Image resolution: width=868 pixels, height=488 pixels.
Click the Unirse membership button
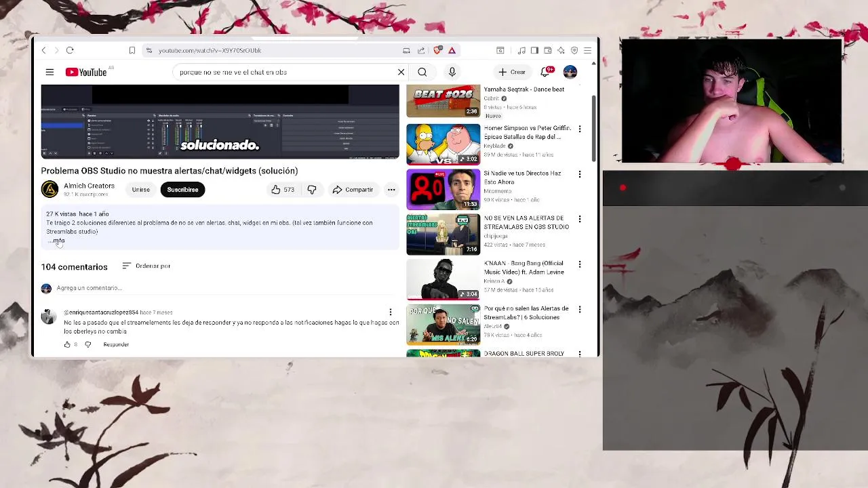click(141, 190)
